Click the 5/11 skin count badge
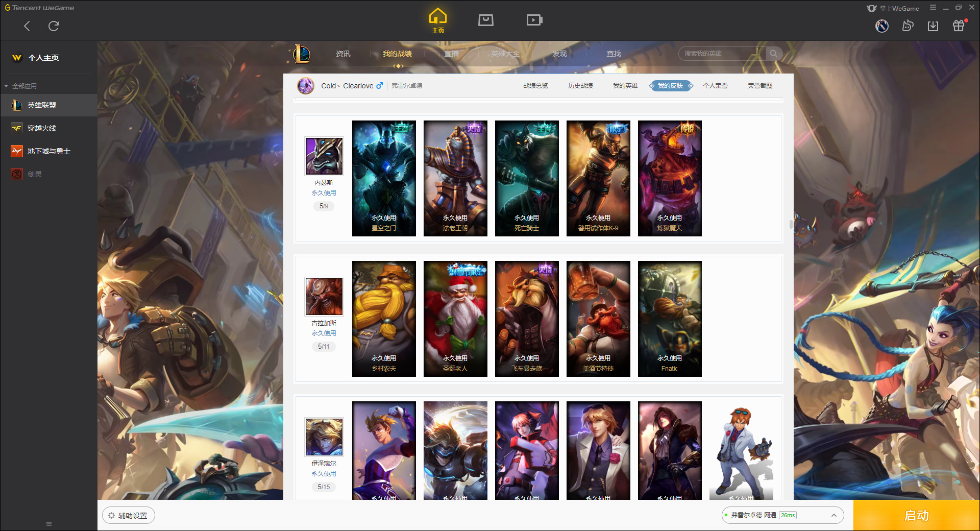The image size is (980, 531). pos(324,347)
